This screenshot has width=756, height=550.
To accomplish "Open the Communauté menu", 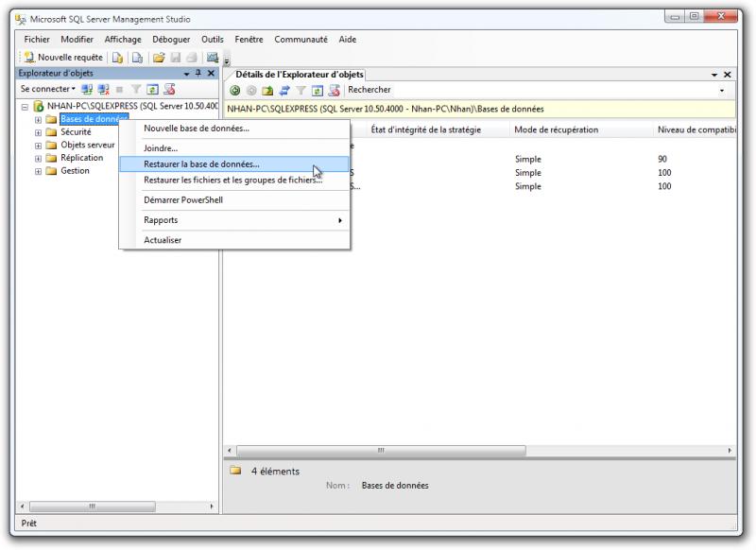I will pyautogui.click(x=301, y=40).
